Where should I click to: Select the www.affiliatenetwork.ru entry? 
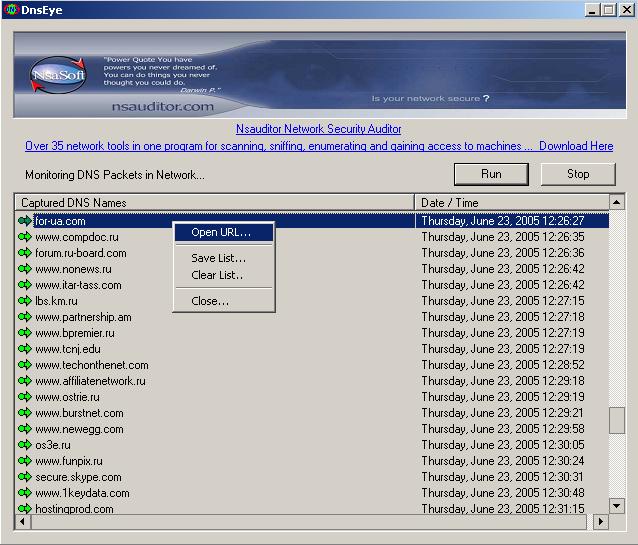tap(90, 381)
